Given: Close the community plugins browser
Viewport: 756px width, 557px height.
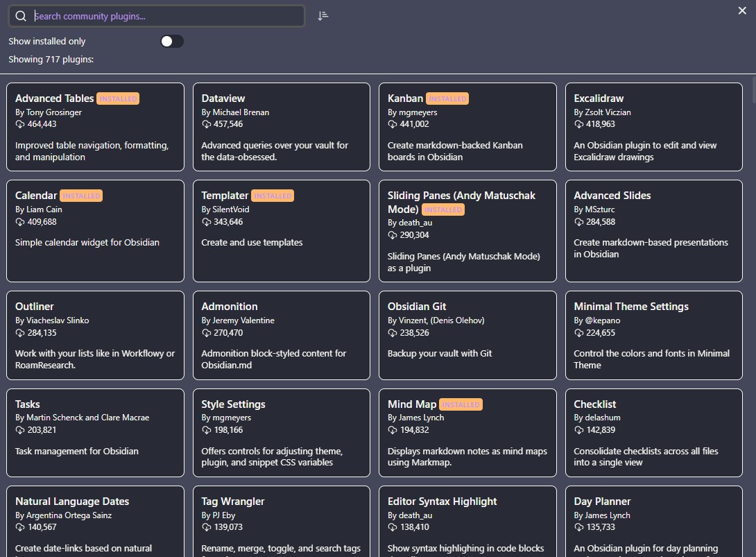Looking at the screenshot, I should [742, 10].
